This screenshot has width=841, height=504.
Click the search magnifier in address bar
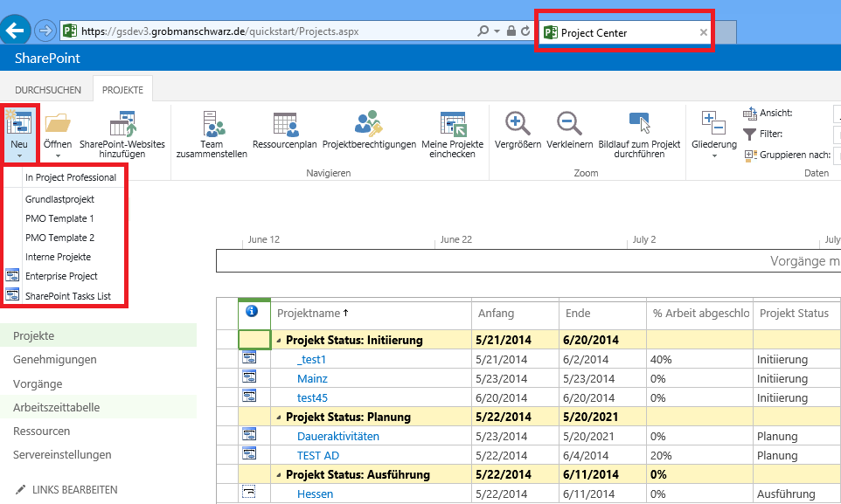483,31
